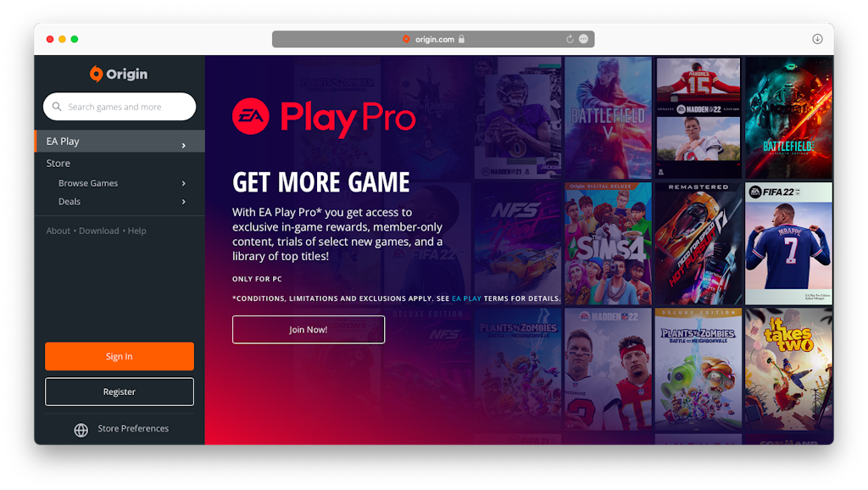The image size is (868, 490).
Task: Open the browser downloads icon
Action: point(817,39)
